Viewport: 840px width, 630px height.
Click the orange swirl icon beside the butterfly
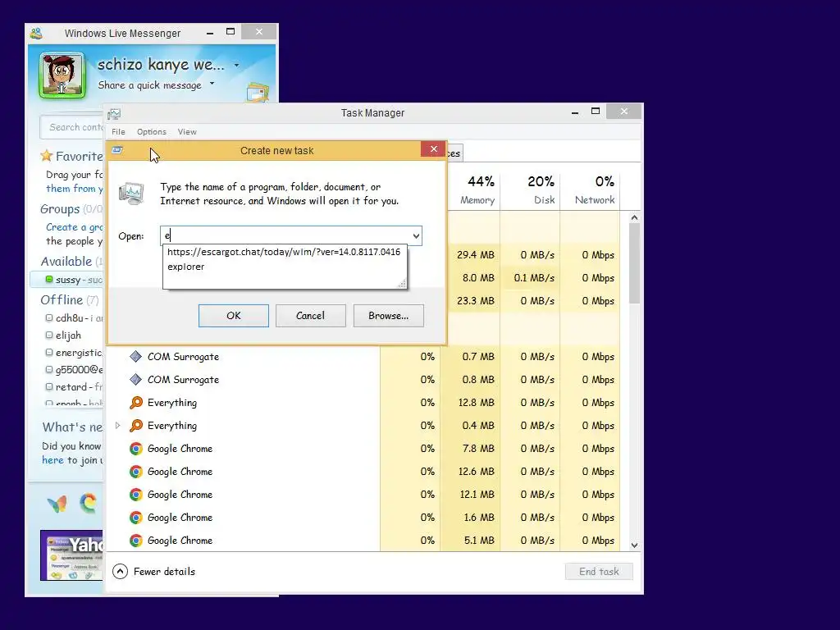pyautogui.click(x=89, y=503)
